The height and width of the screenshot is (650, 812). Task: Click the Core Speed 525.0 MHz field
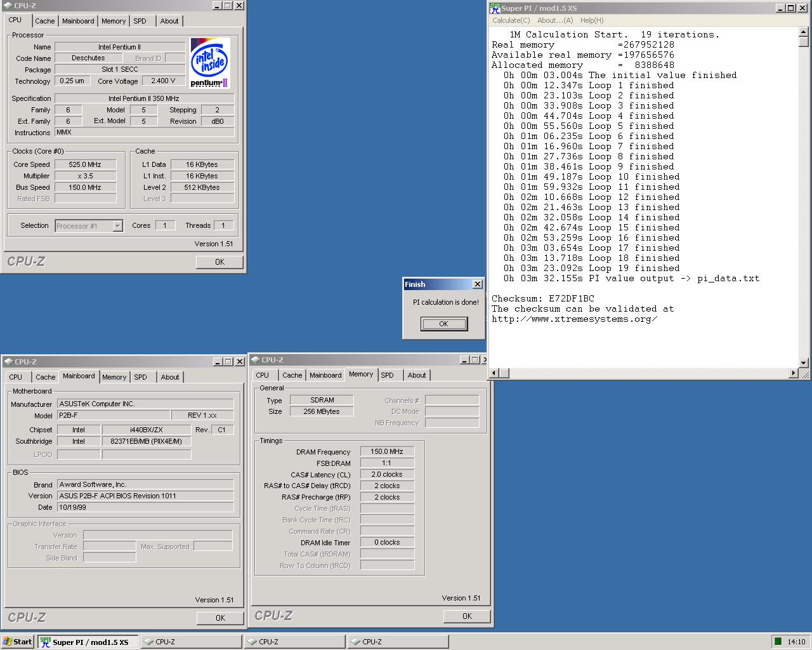[85, 164]
